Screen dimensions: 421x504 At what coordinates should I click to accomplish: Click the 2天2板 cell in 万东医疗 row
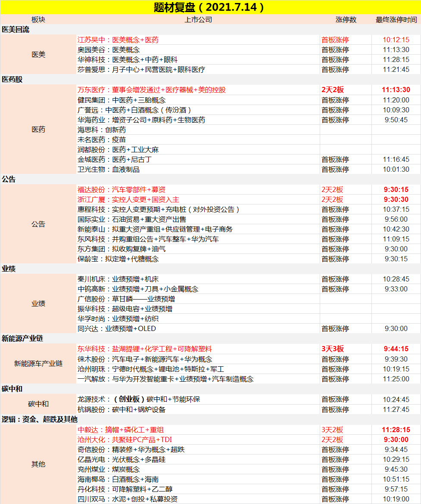tap(346, 90)
